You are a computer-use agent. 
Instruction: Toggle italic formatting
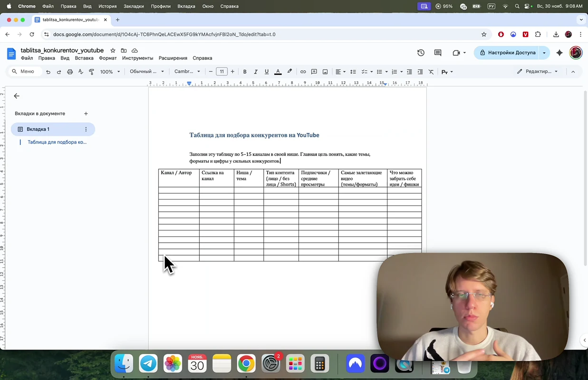[256, 72]
